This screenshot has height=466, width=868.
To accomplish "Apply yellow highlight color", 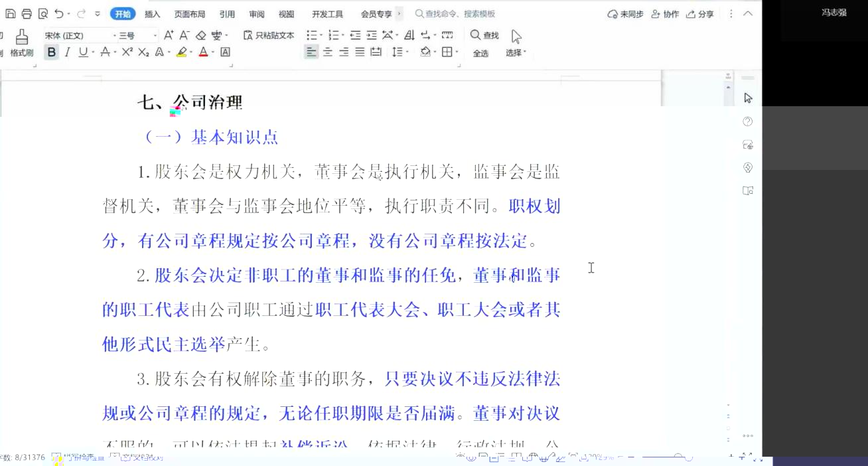I will 181,52.
